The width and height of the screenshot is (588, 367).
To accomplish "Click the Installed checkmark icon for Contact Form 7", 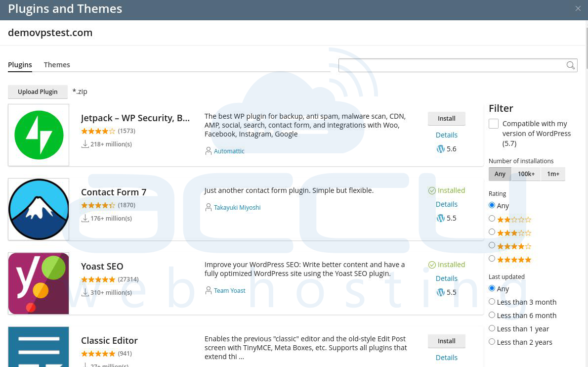I will pyautogui.click(x=432, y=190).
